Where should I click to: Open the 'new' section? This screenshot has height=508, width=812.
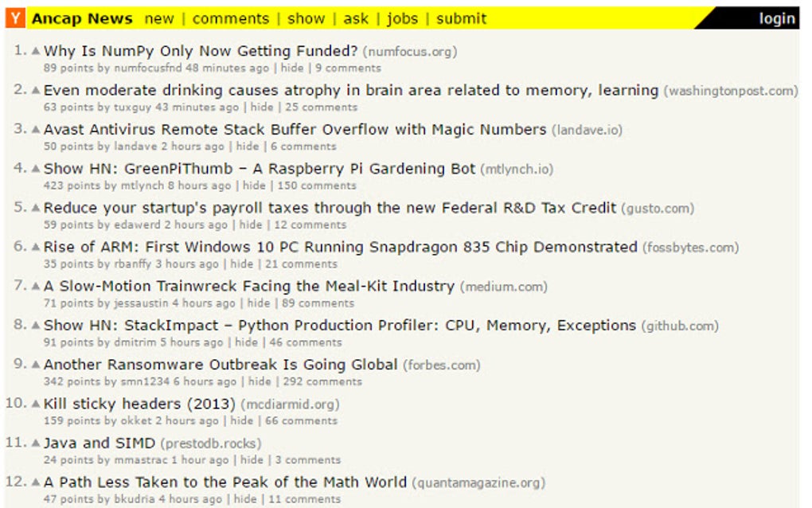tap(160, 18)
